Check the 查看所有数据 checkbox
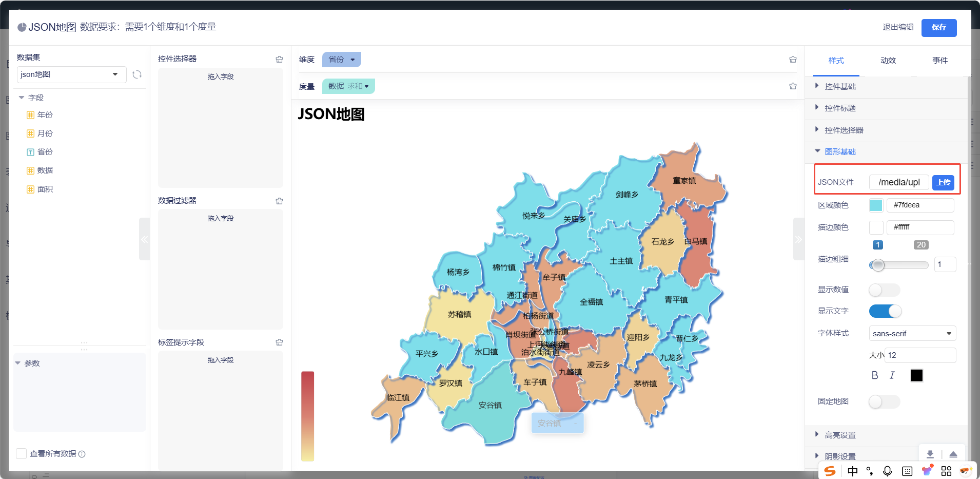 [x=22, y=453]
